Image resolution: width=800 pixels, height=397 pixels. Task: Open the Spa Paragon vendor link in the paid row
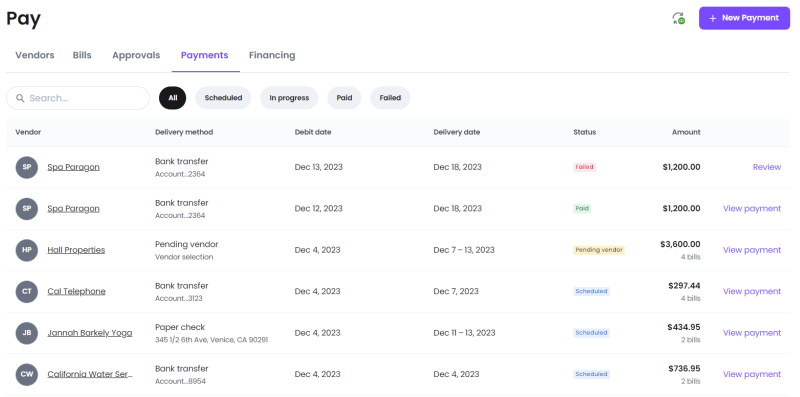[73, 208]
